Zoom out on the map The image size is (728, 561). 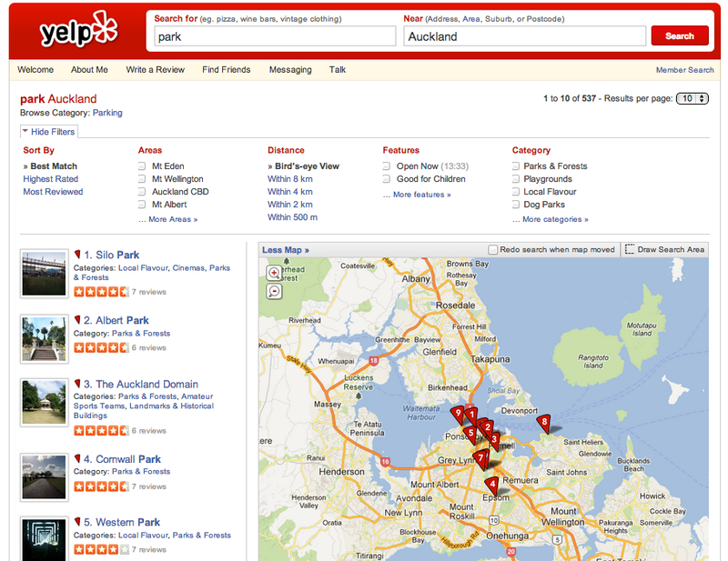[x=274, y=291]
